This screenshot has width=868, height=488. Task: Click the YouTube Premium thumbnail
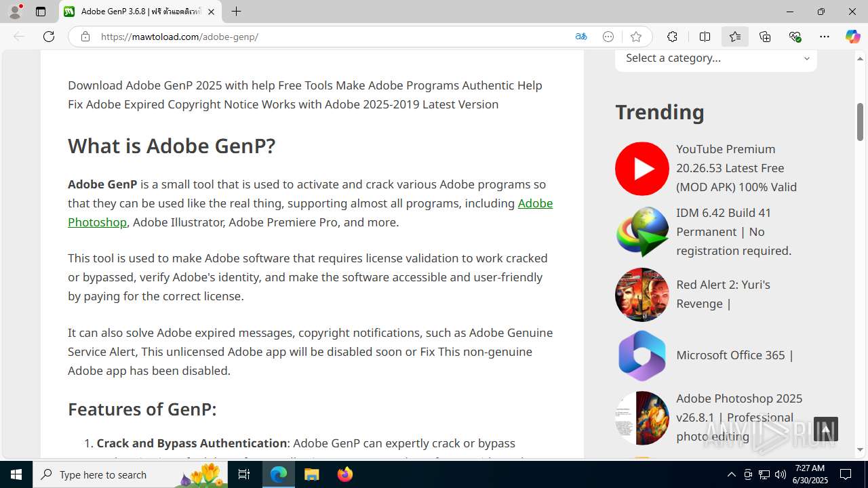[642, 168]
